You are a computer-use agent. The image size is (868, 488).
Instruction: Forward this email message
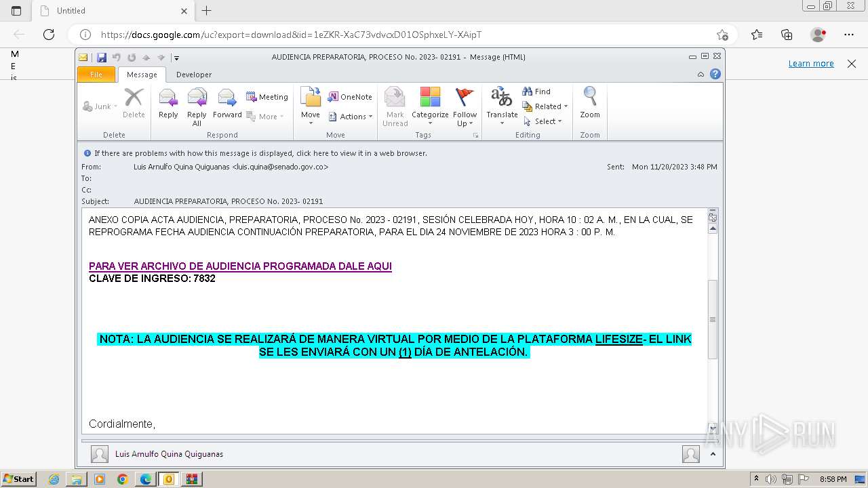pos(227,104)
